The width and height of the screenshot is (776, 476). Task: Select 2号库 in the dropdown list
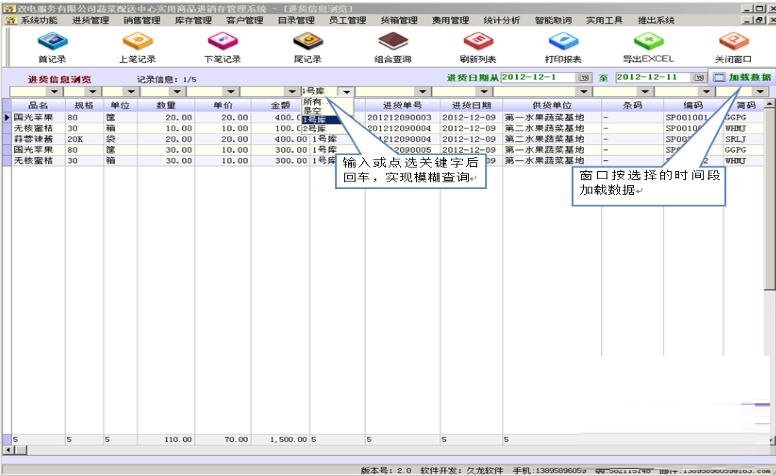(314, 129)
